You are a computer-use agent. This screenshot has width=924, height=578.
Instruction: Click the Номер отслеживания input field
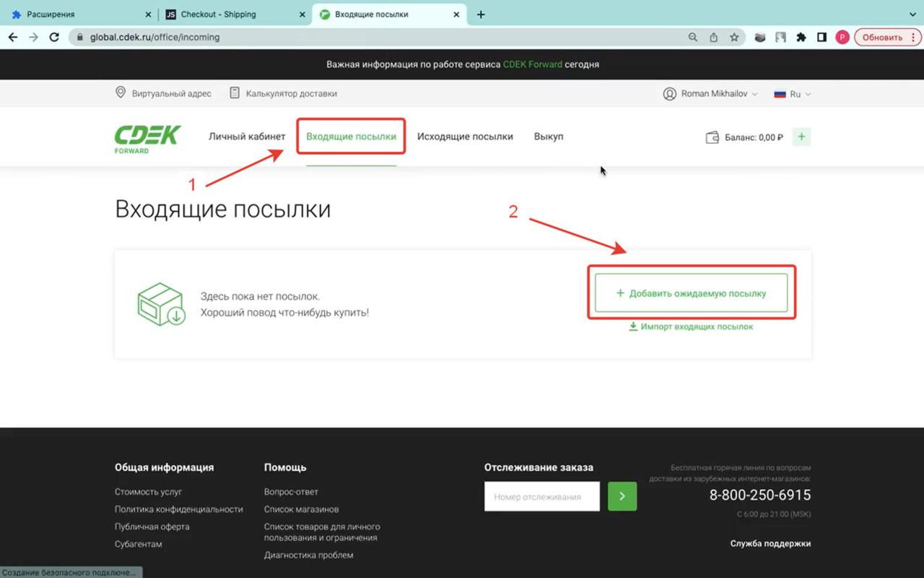(542, 496)
